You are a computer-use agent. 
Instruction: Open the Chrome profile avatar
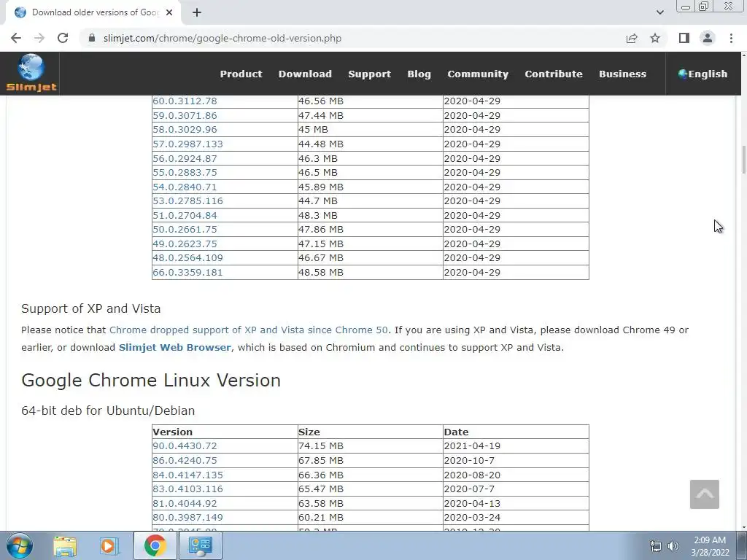click(x=708, y=38)
